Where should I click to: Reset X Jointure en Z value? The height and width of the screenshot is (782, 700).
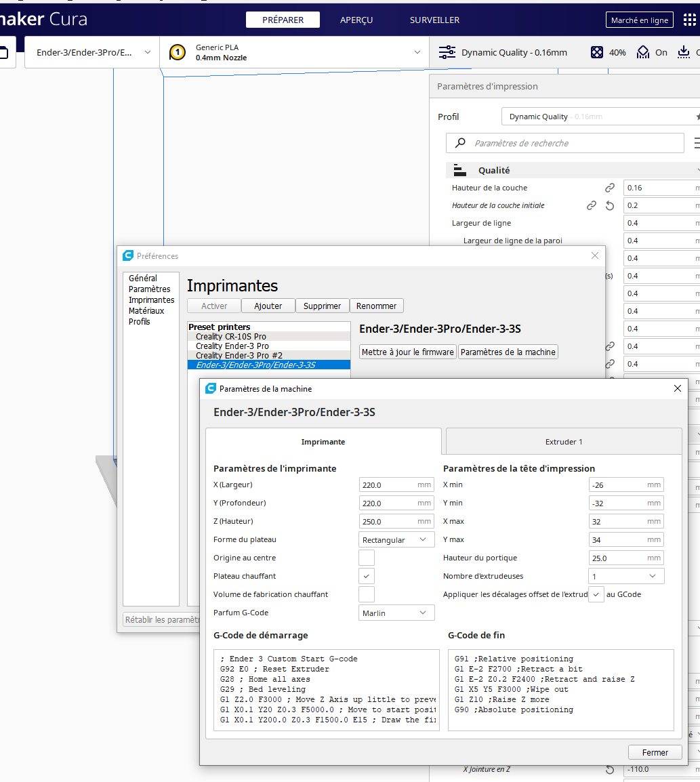coord(610,770)
